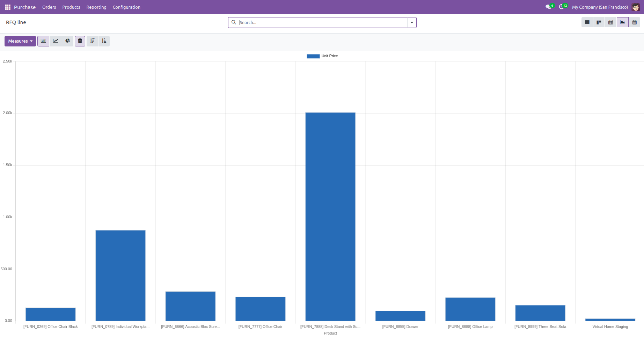Click the Search input field
Image resolution: width=644 pixels, height=337 pixels.
pyautogui.click(x=323, y=23)
